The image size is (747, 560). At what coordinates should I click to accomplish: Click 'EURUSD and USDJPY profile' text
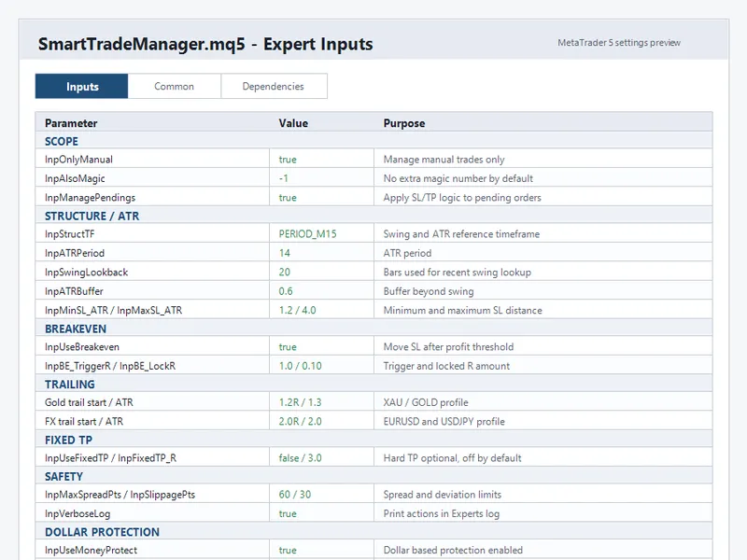pyautogui.click(x=444, y=422)
